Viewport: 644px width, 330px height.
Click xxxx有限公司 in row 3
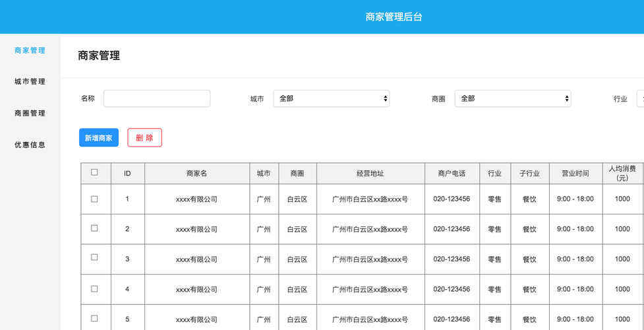coord(196,259)
